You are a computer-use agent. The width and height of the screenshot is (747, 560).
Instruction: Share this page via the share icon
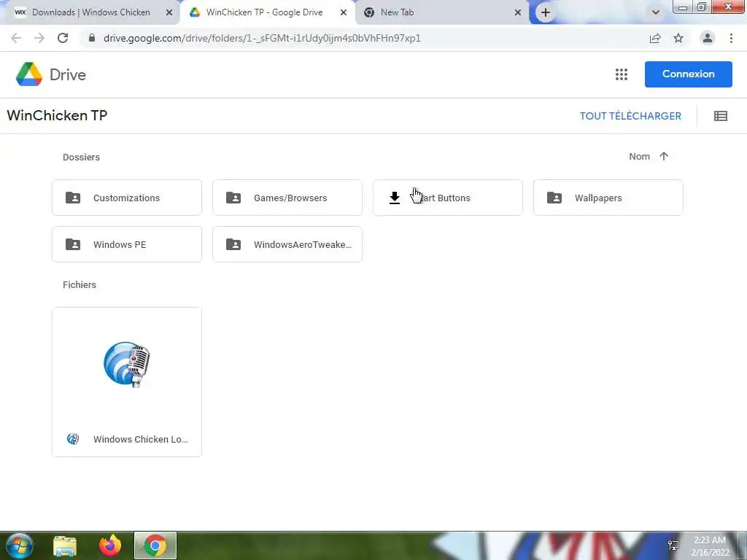tap(655, 38)
